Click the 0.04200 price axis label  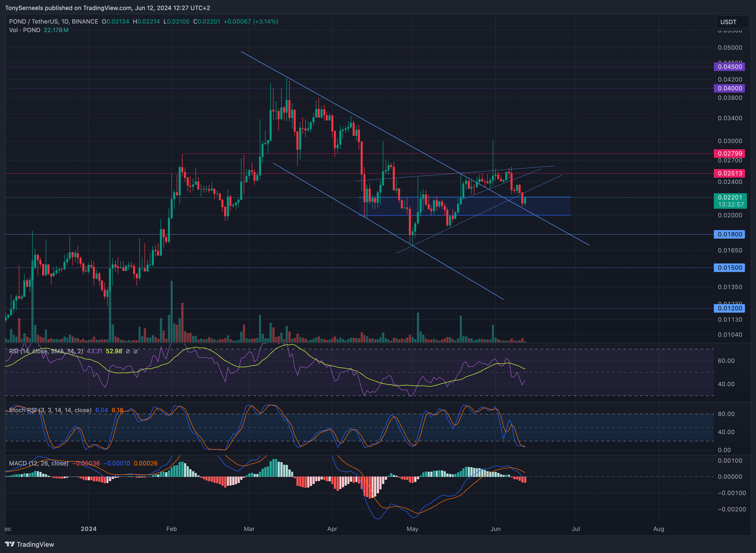[730, 79]
